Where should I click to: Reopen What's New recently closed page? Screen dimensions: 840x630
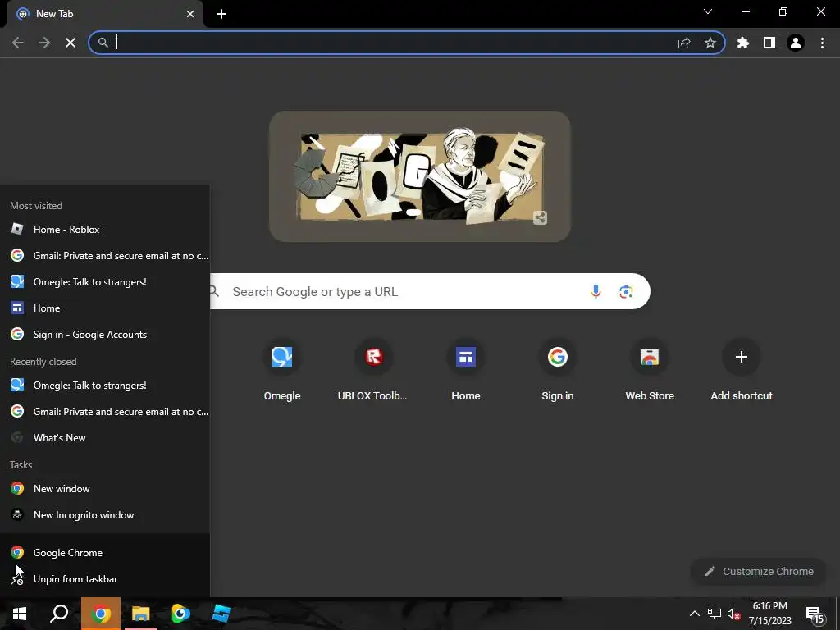click(105, 438)
